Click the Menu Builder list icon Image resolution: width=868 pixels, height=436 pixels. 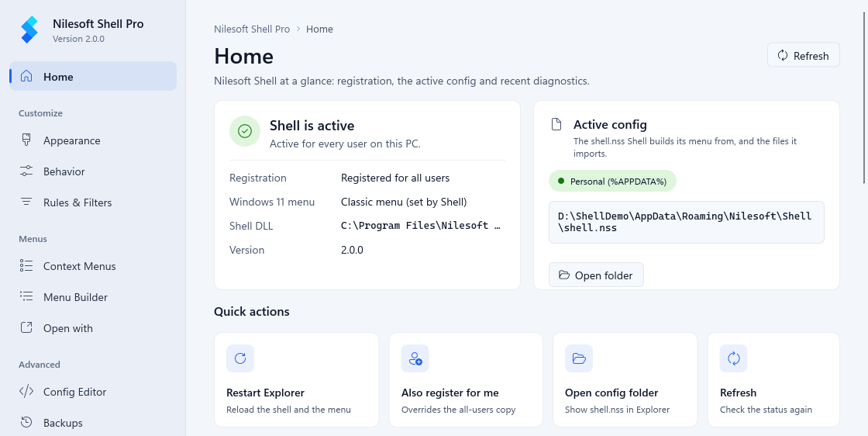26,297
